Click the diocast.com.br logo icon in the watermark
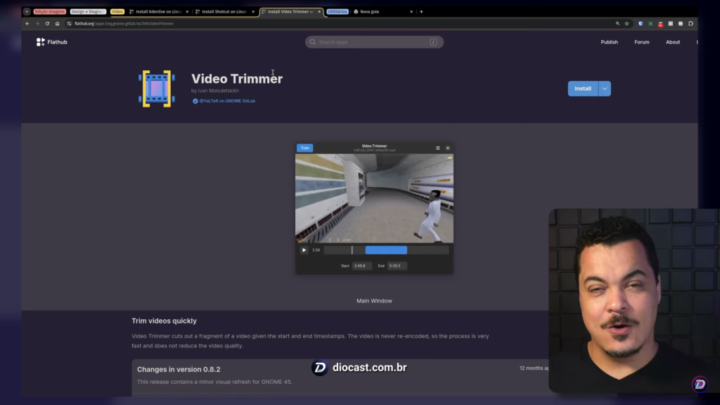This screenshot has height=405, width=720. click(320, 368)
